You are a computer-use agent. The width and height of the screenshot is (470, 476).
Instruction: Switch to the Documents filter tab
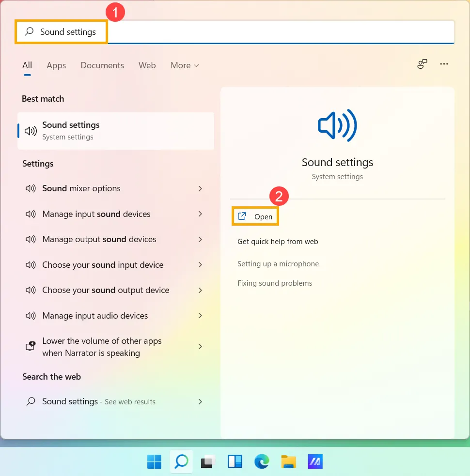[102, 65]
